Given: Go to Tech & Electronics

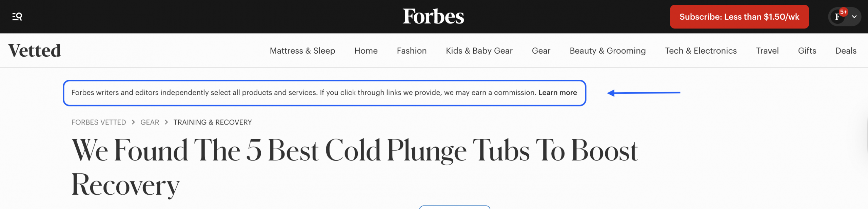Looking at the screenshot, I should tap(701, 51).
